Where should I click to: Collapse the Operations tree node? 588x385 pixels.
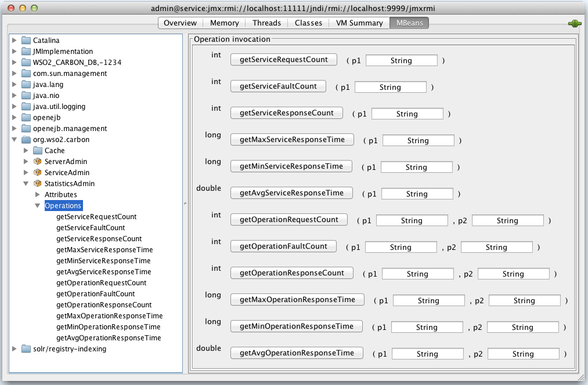tap(38, 206)
